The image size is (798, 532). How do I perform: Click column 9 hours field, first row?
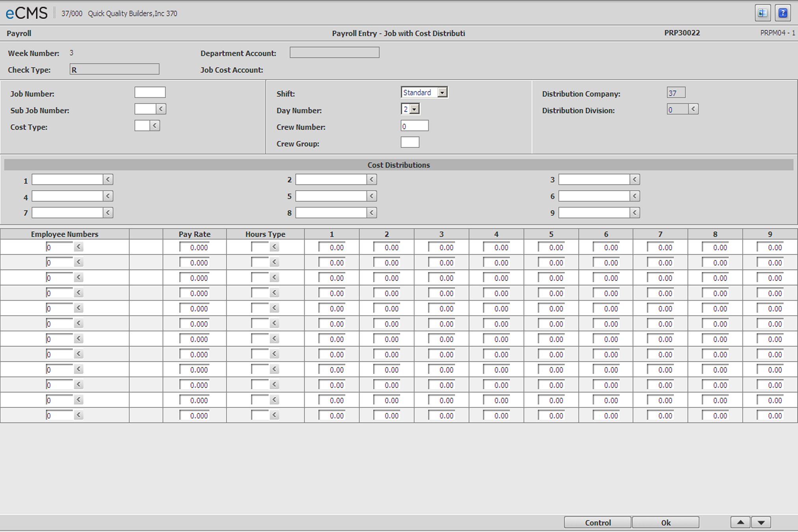point(770,247)
